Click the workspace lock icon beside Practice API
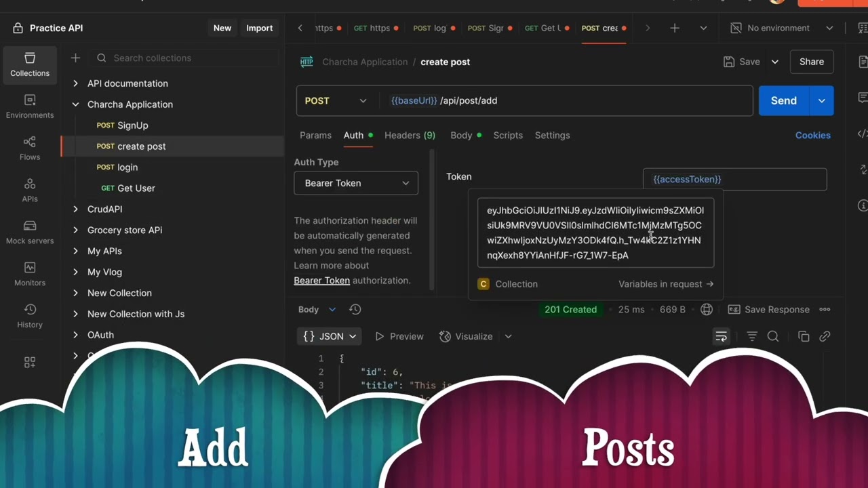The height and width of the screenshot is (488, 868). point(18,28)
